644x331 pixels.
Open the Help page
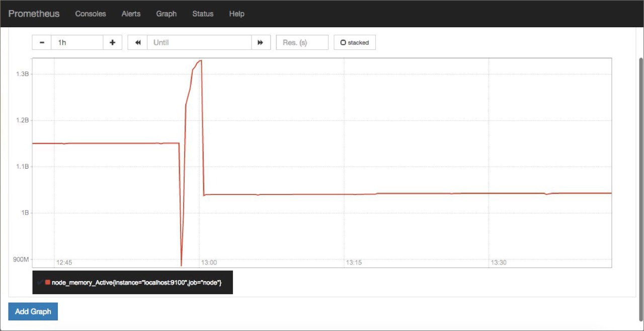[x=236, y=14]
